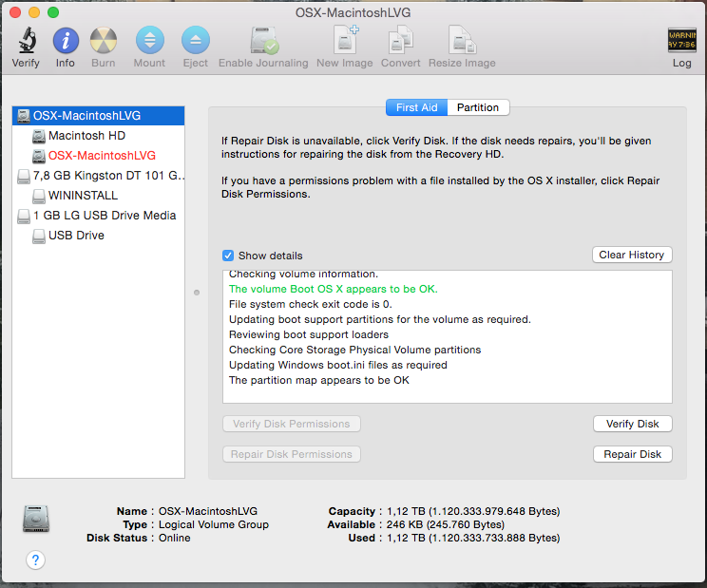Click 'The partition map appears to be OK'
The width and height of the screenshot is (707, 588).
tap(319, 380)
